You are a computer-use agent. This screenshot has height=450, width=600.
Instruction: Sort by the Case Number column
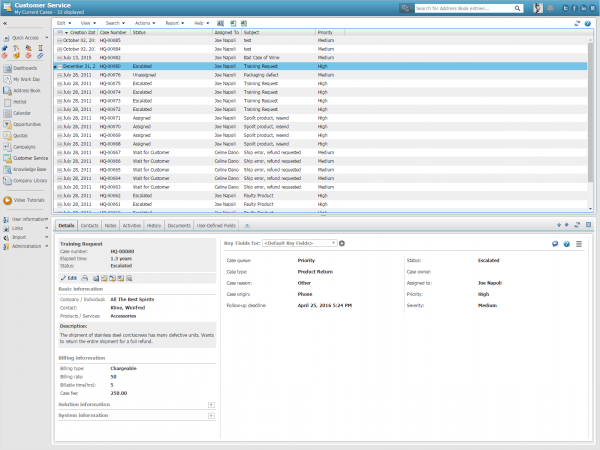(114, 33)
